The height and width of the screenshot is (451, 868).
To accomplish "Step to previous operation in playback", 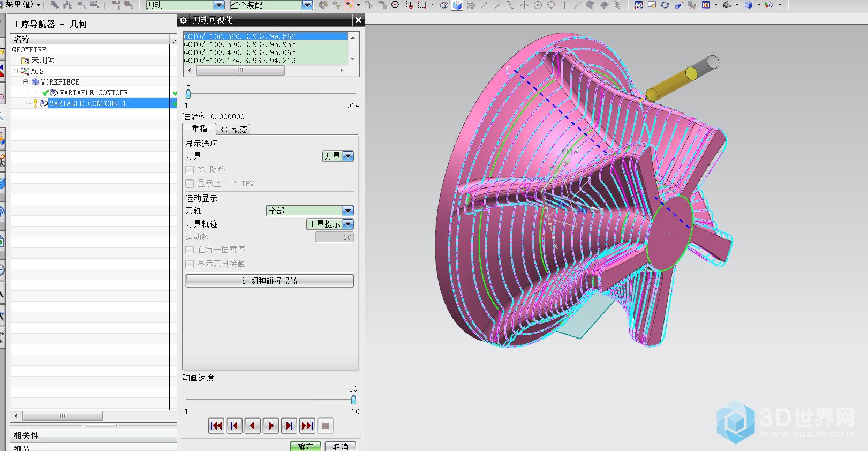I will pyautogui.click(x=235, y=426).
